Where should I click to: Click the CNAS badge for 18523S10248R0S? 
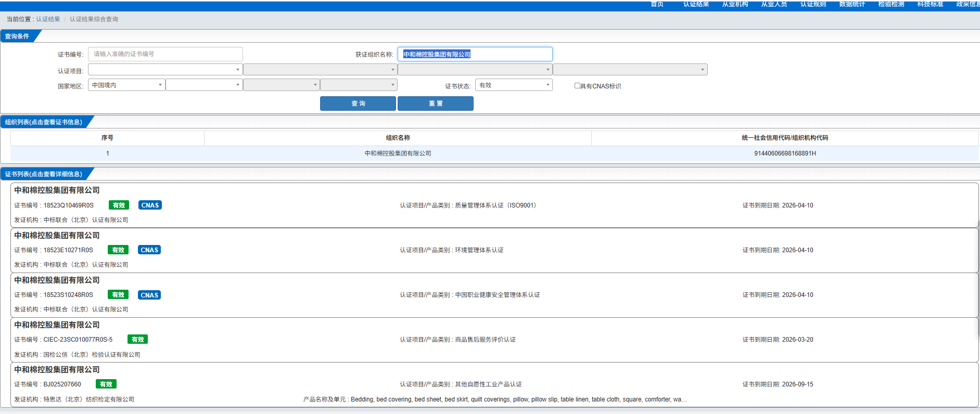point(149,295)
